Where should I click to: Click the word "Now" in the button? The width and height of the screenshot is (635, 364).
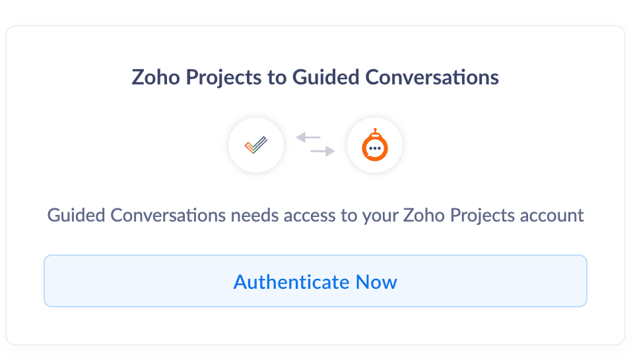pos(376,282)
